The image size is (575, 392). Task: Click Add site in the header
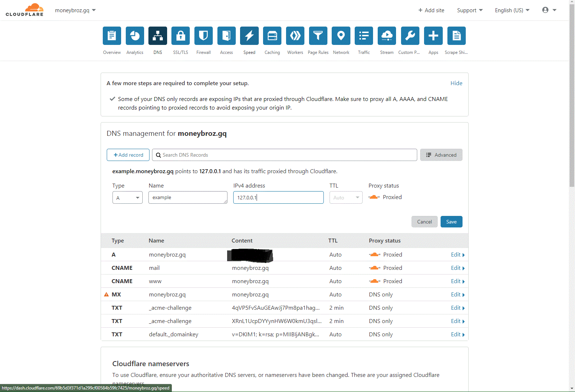431,10
